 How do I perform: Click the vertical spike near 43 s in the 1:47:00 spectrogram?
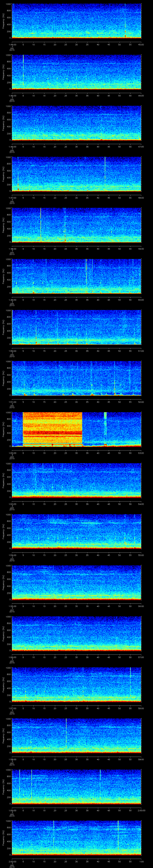(105, 171)
